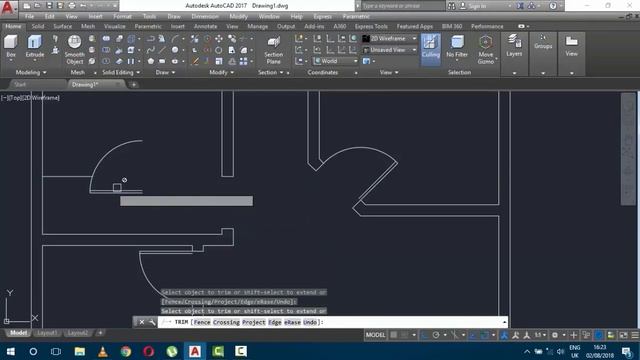Toggle polar tracking in status bar
Viewport: 640px width, 360px height.
(436, 335)
